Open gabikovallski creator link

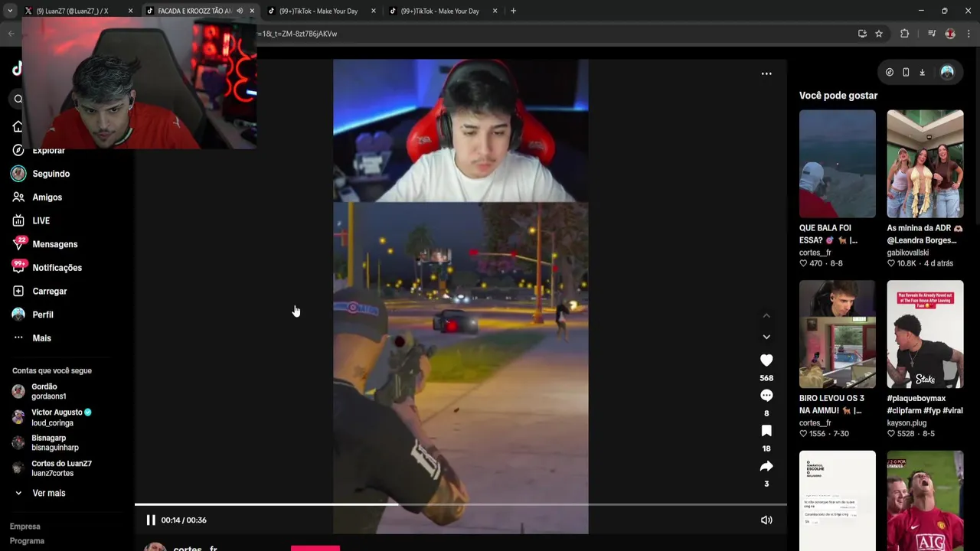coord(907,253)
